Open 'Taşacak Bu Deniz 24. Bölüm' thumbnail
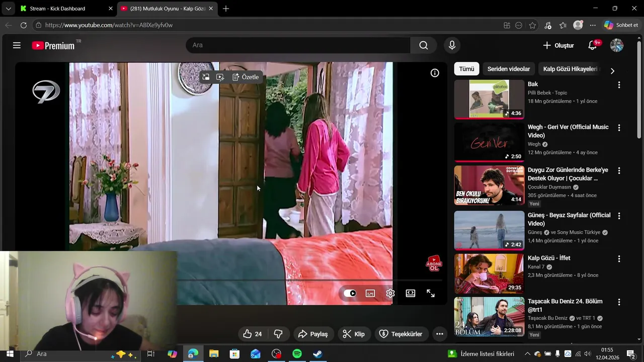The width and height of the screenshot is (644, 362). tap(489, 317)
